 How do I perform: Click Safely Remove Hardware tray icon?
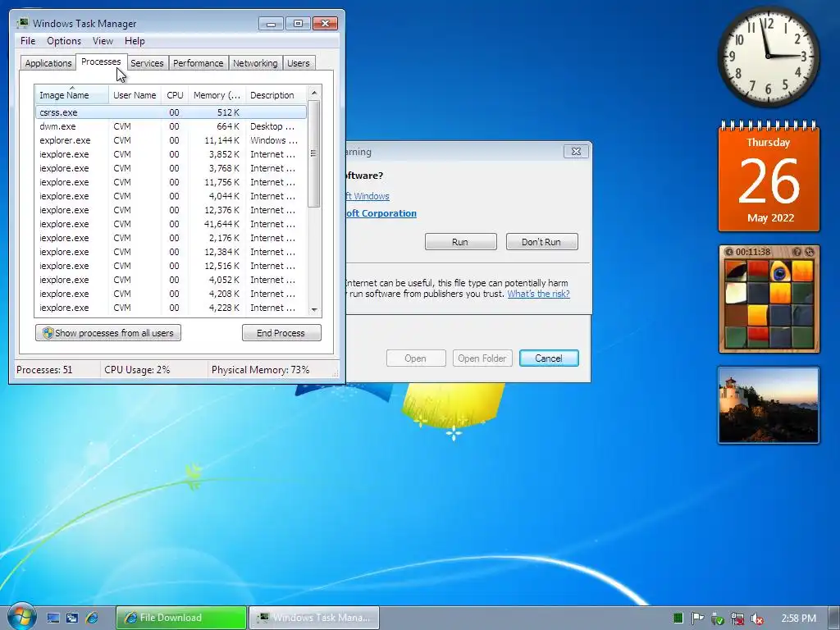pos(717,619)
